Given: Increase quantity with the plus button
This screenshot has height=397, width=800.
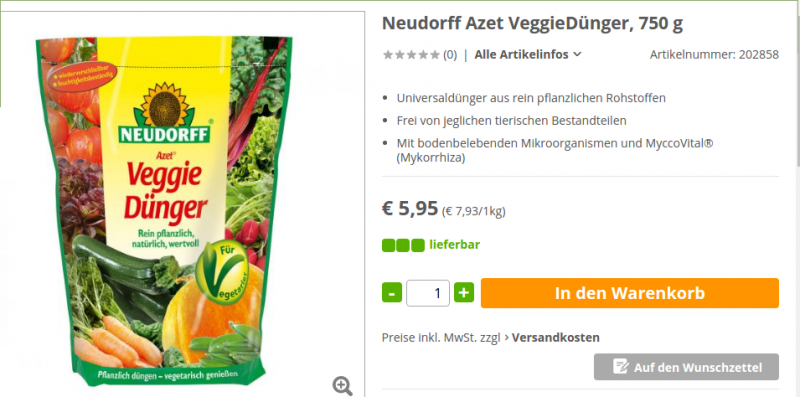Looking at the screenshot, I should (464, 293).
